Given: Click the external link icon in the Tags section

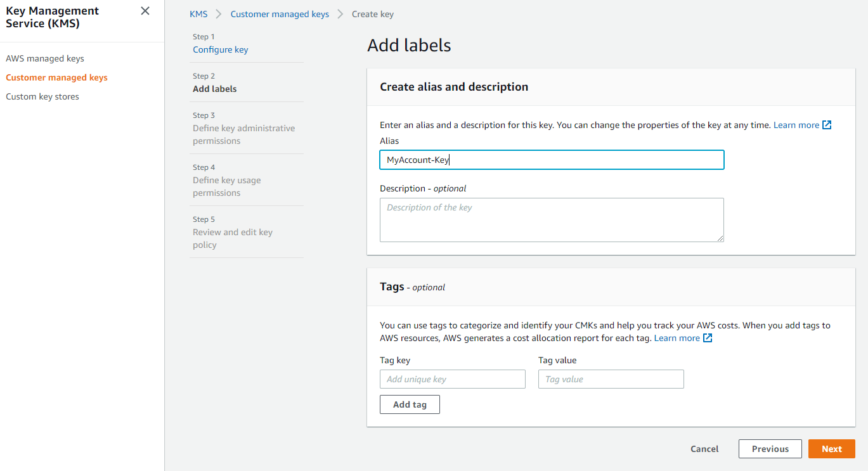Looking at the screenshot, I should pyautogui.click(x=708, y=338).
